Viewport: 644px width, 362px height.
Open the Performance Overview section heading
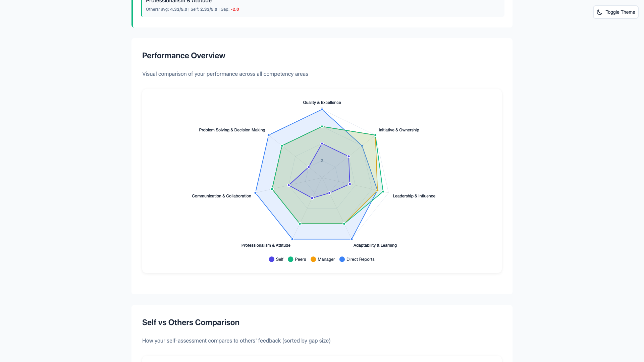click(183, 56)
